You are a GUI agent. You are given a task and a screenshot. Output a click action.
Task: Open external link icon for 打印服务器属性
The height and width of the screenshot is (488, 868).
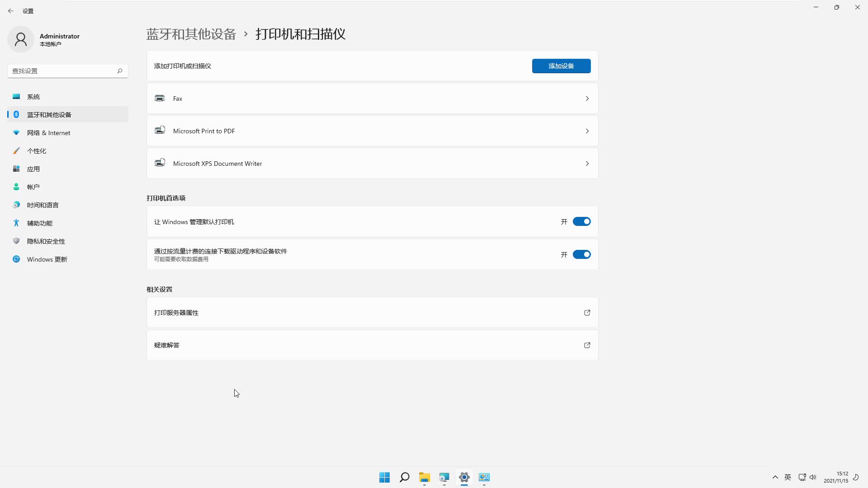[x=587, y=313]
